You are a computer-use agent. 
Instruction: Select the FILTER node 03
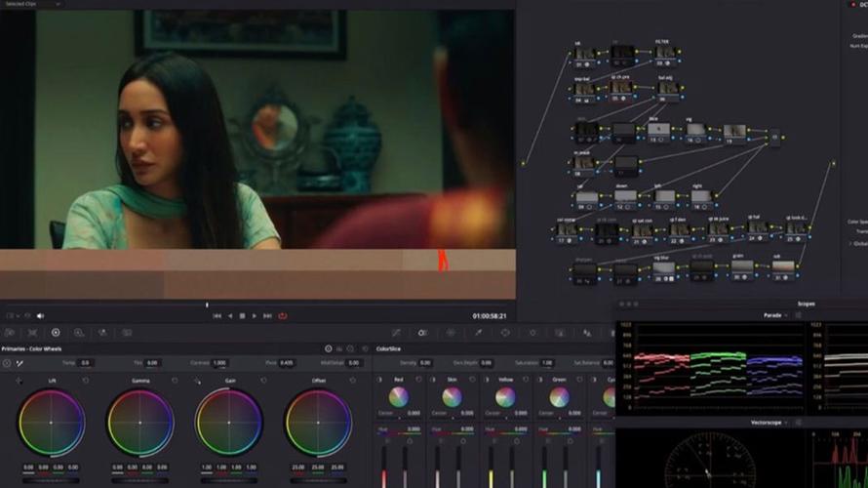665,55
